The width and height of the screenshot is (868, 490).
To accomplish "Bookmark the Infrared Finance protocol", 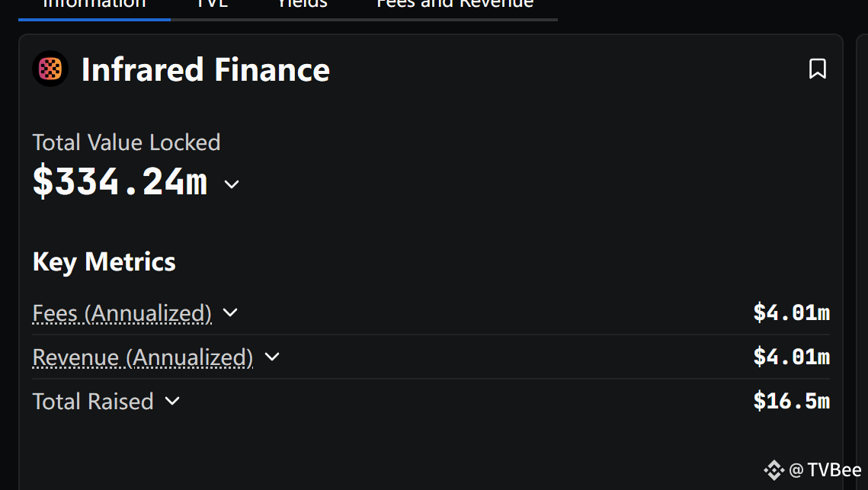I will (x=817, y=69).
